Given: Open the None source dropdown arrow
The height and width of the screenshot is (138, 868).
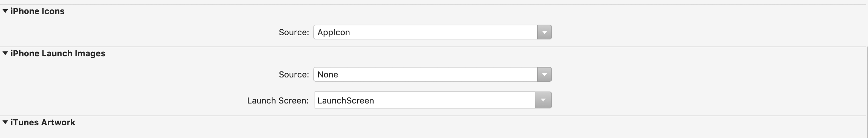Looking at the screenshot, I should [x=545, y=74].
